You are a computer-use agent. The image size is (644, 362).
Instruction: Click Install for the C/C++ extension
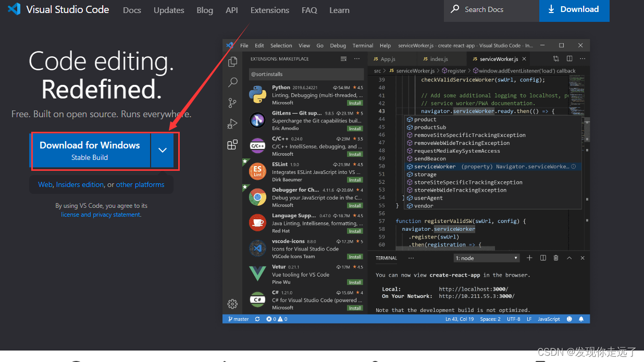click(x=355, y=154)
